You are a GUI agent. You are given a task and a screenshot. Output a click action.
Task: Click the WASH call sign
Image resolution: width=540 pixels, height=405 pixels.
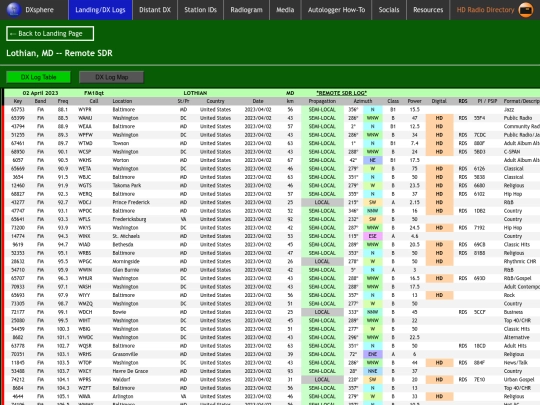click(85, 287)
